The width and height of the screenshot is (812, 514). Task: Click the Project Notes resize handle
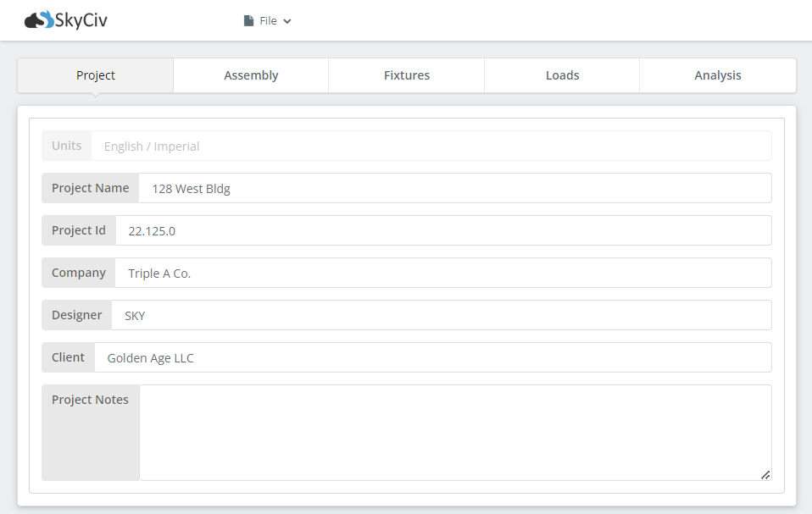tap(765, 475)
